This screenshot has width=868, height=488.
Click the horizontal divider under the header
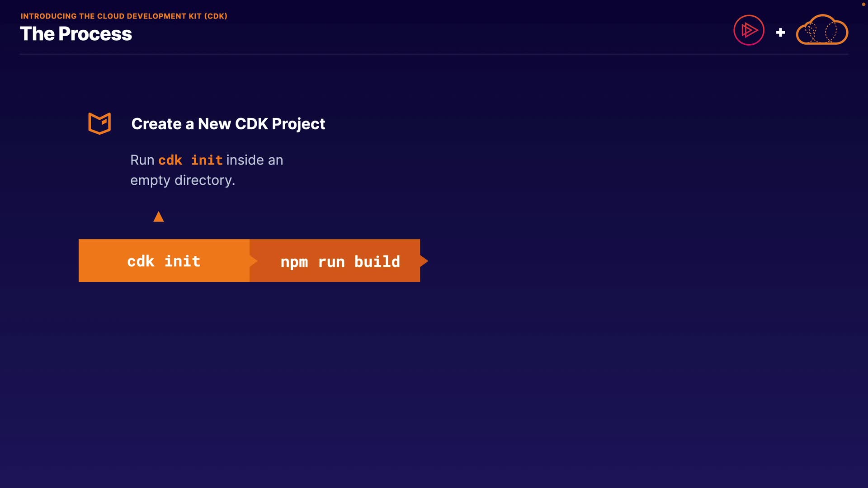[434, 54]
